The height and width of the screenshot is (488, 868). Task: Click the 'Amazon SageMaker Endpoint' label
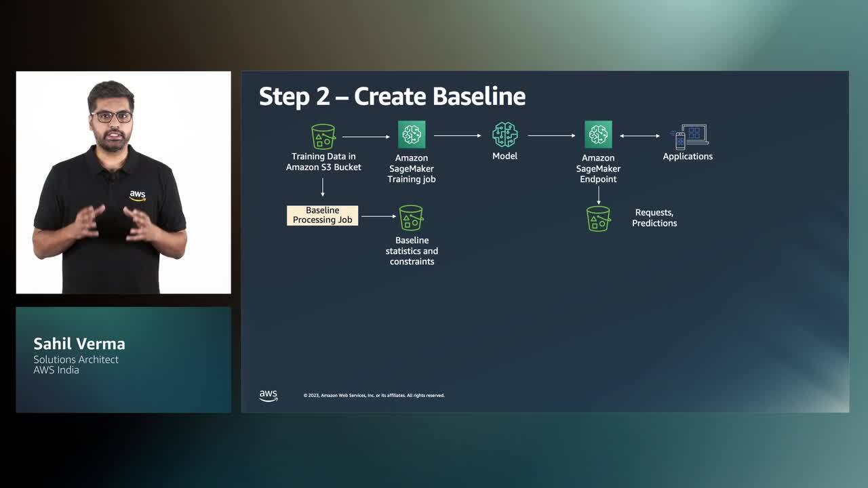598,169
